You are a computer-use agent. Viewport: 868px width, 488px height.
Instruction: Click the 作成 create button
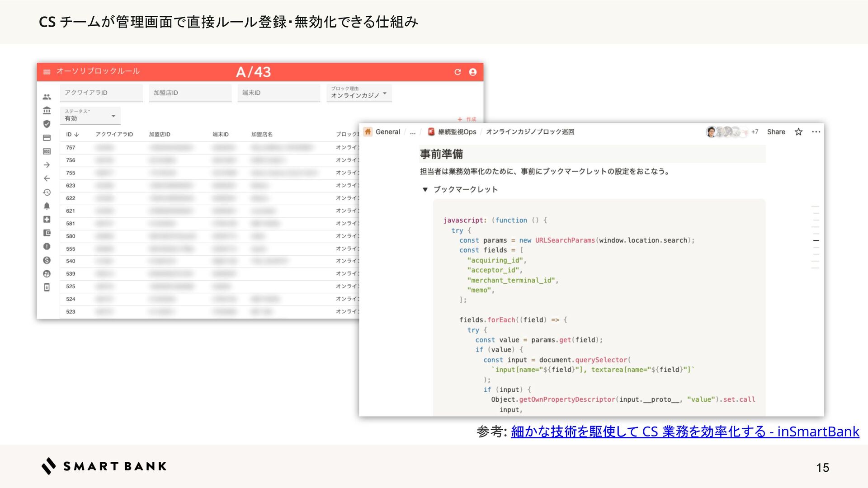pos(467,119)
